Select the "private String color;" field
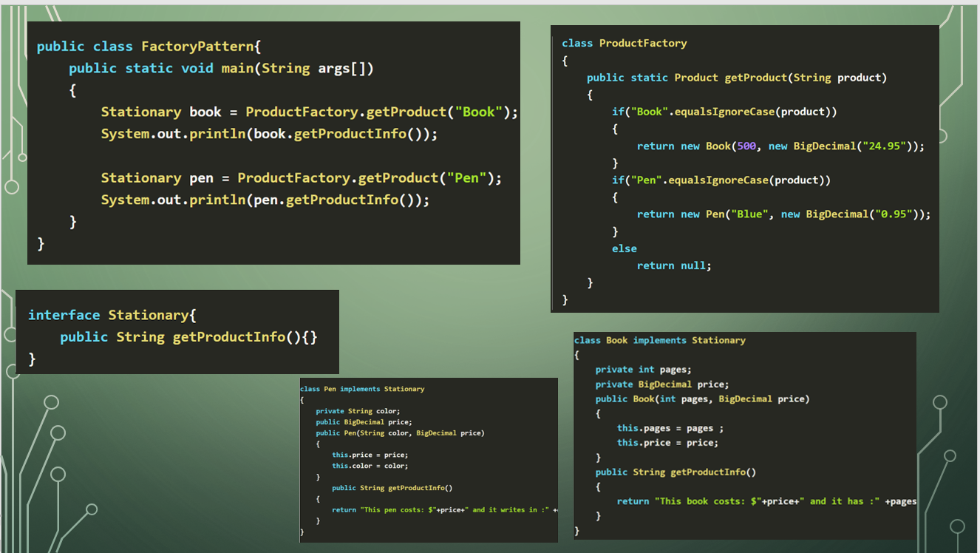The image size is (980, 553). click(x=358, y=411)
